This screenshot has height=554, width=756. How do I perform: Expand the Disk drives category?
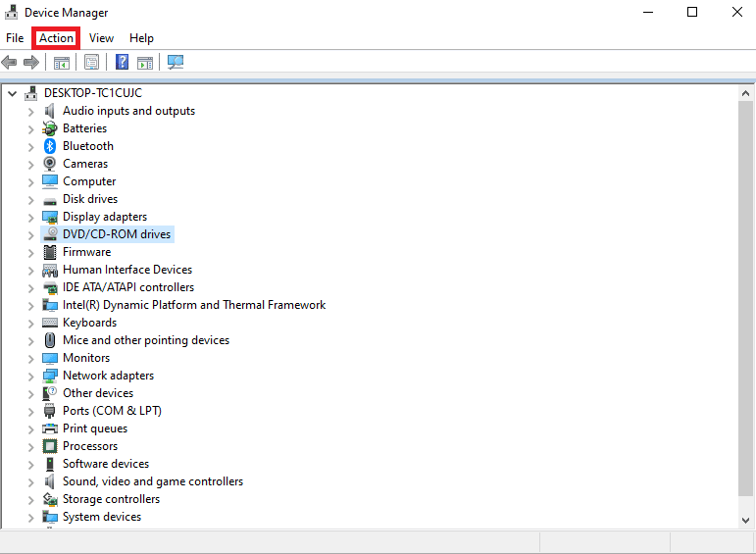pos(30,200)
